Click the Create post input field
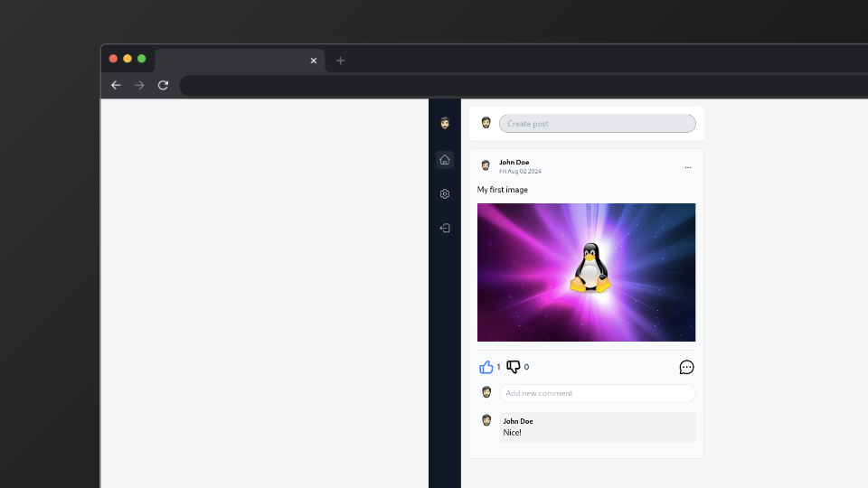Screen dimensions: 868x488 [598, 124]
